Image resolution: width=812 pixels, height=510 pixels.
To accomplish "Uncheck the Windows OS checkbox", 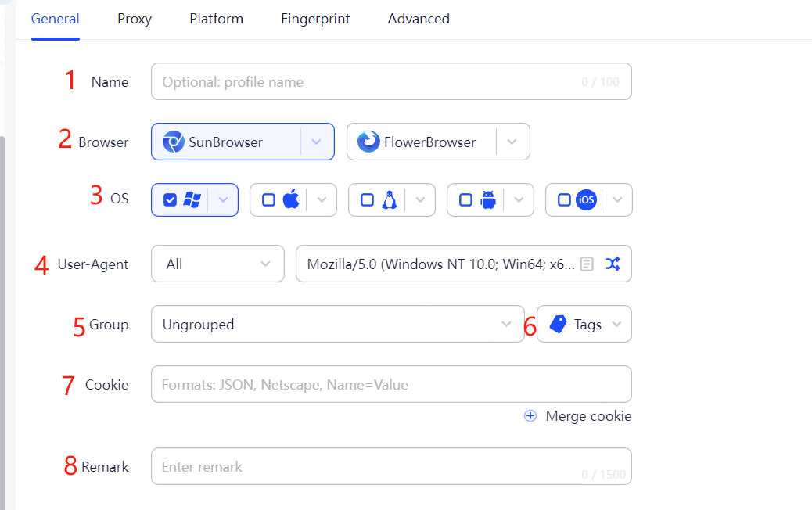I will pos(169,199).
